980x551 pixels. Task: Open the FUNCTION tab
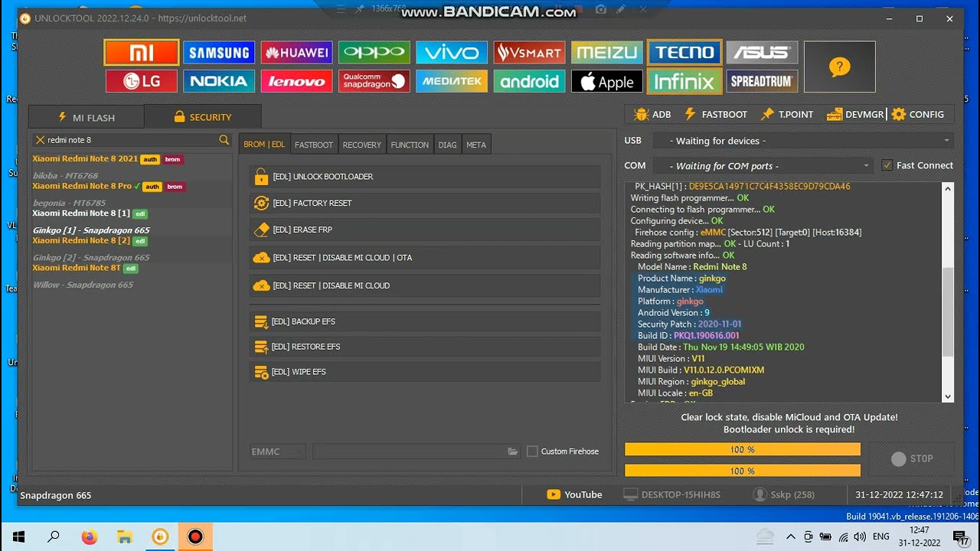(410, 145)
